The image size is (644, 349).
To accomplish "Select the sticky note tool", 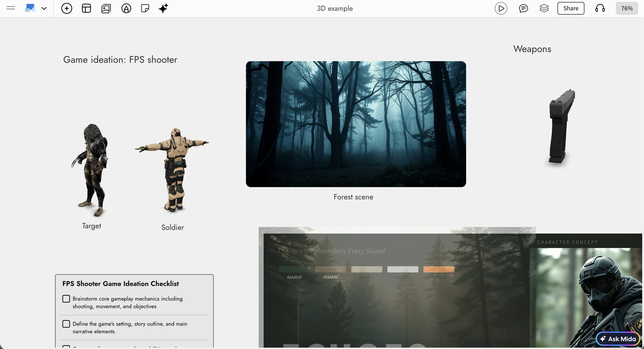I will tap(145, 8).
